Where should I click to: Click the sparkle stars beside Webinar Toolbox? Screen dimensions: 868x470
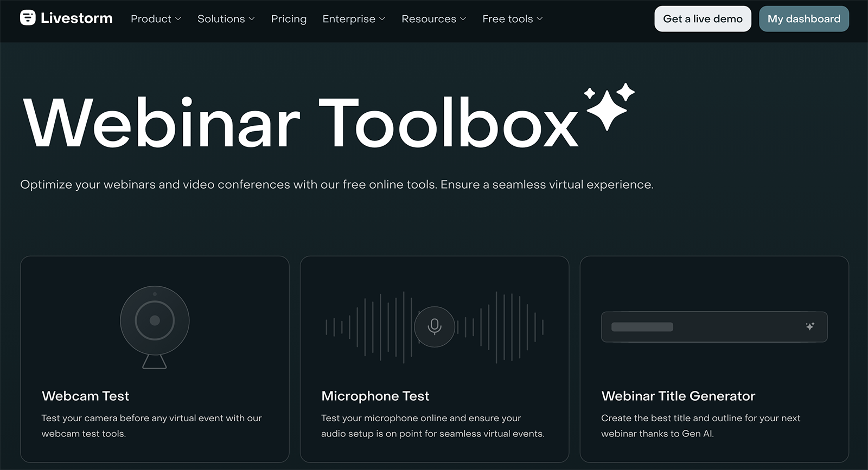(x=610, y=106)
